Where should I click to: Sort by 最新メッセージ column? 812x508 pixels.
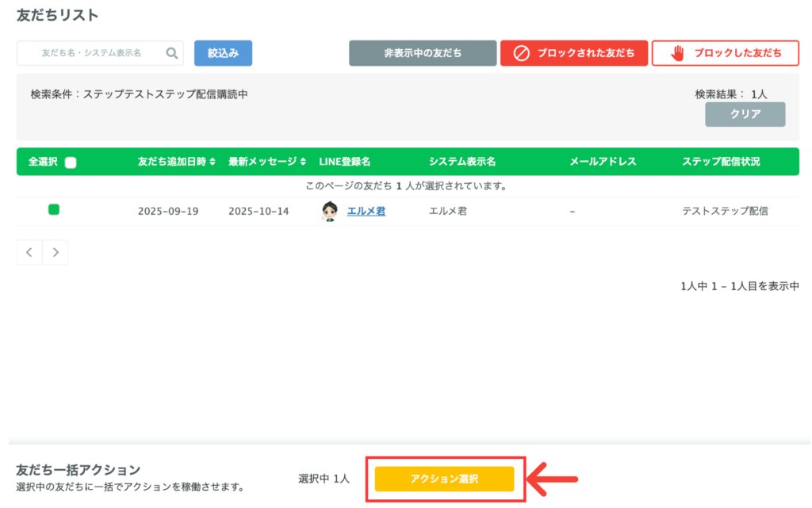coord(267,162)
